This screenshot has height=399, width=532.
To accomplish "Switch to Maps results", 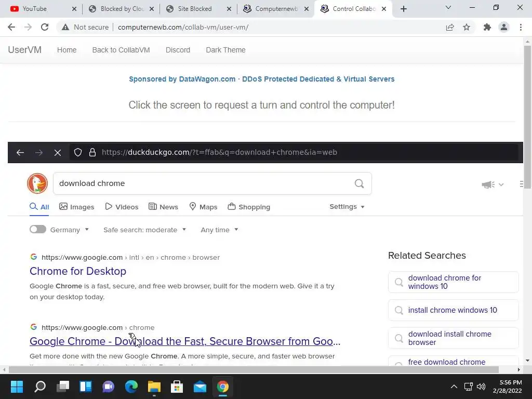I will (x=203, y=207).
